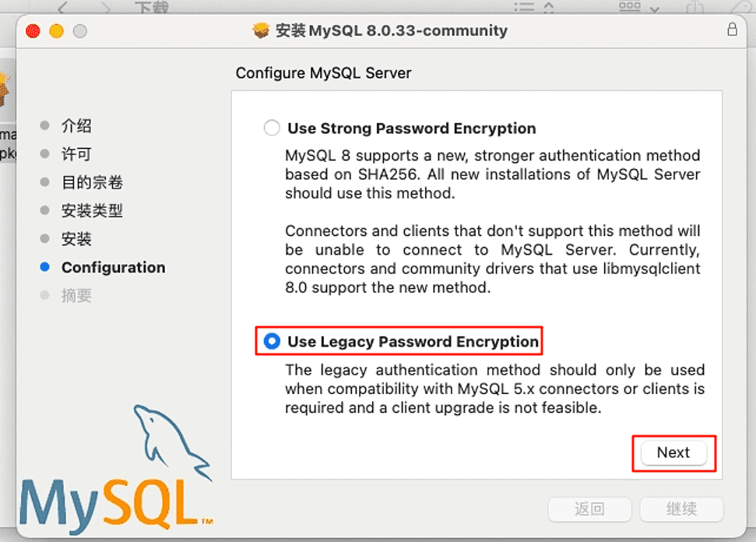Screen dimensions: 756x542
Task: Click the MySQL package box icon in the title
Action: point(261,30)
